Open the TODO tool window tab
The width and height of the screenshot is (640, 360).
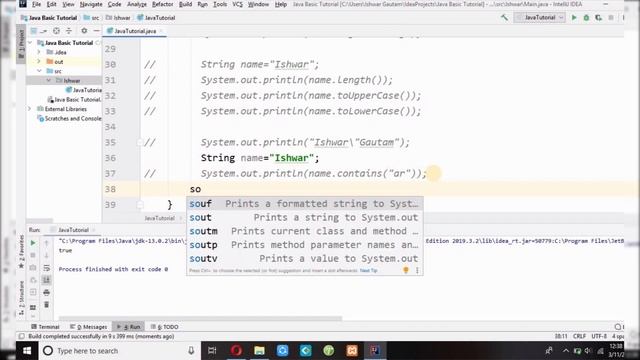pyautogui.click(x=164, y=327)
